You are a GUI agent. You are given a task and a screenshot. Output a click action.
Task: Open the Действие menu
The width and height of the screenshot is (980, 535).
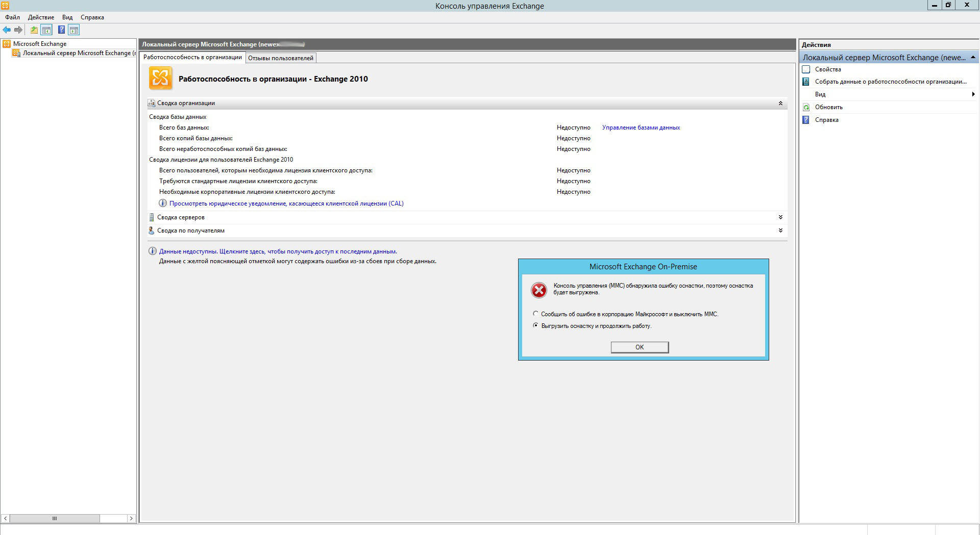tap(41, 17)
